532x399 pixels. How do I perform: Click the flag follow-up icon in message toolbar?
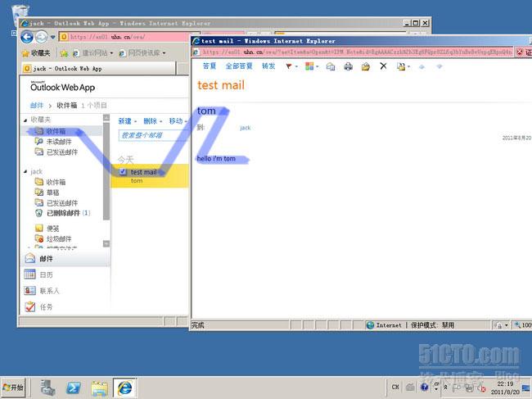289,66
